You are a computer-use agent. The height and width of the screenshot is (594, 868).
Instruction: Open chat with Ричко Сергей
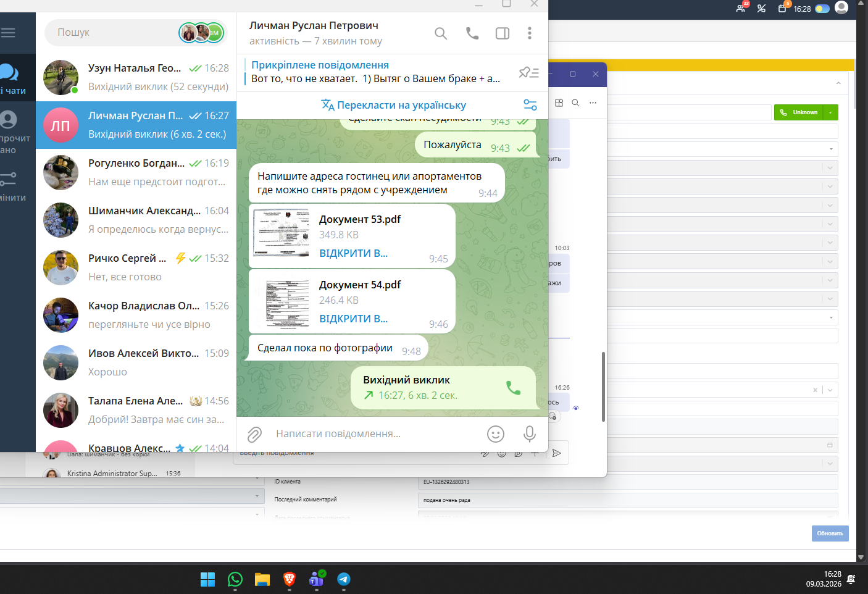click(x=136, y=267)
